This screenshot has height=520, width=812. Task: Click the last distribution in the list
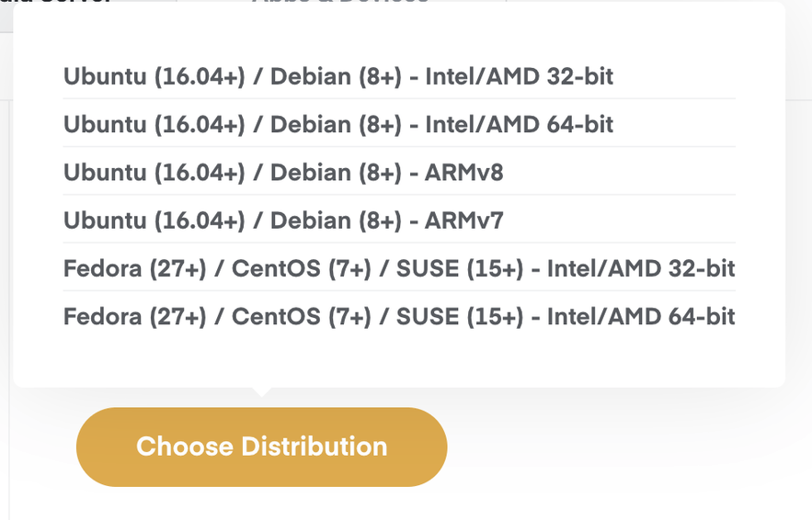click(x=398, y=317)
